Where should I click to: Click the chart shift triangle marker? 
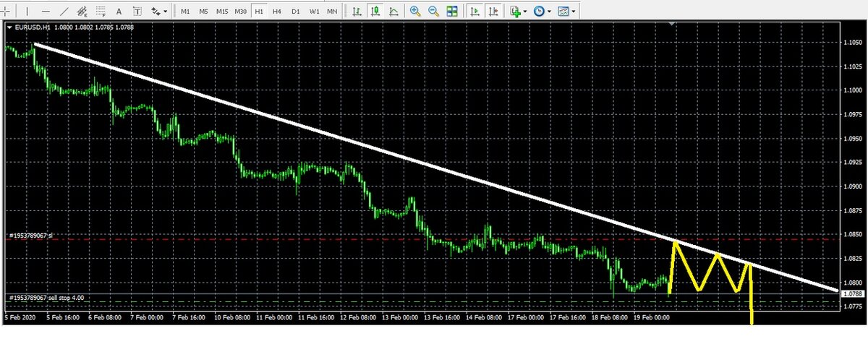(x=673, y=25)
